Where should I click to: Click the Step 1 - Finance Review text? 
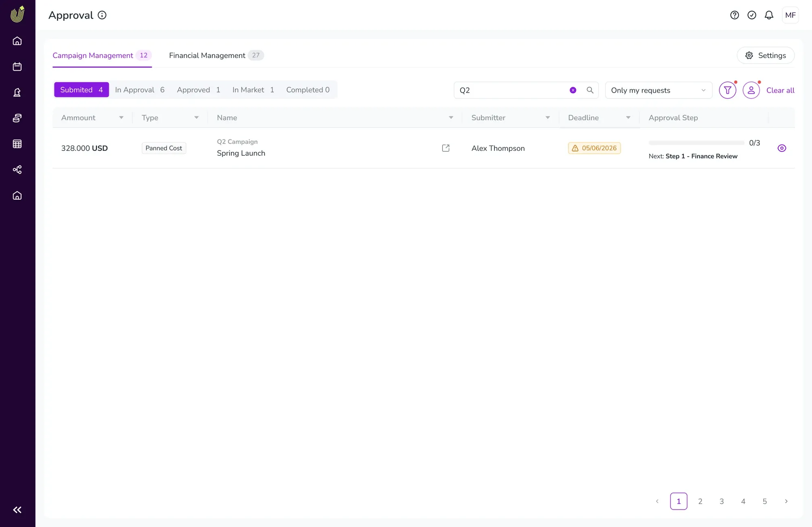[x=701, y=156]
